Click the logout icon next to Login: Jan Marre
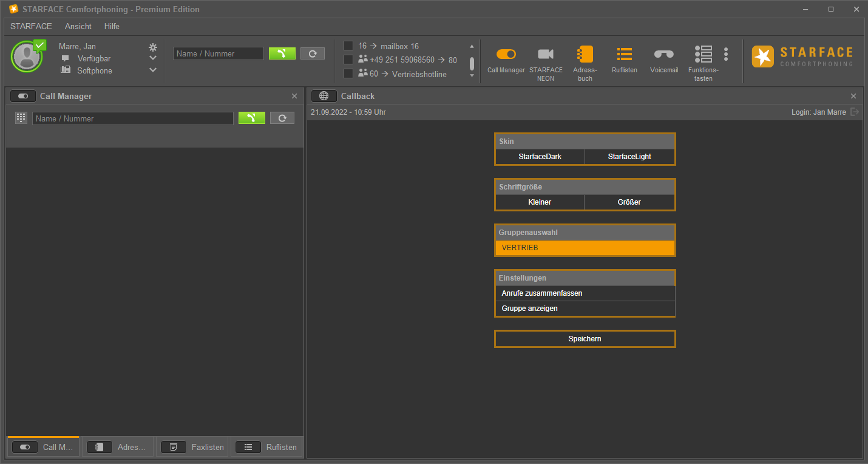The height and width of the screenshot is (464, 868). pyautogui.click(x=855, y=112)
